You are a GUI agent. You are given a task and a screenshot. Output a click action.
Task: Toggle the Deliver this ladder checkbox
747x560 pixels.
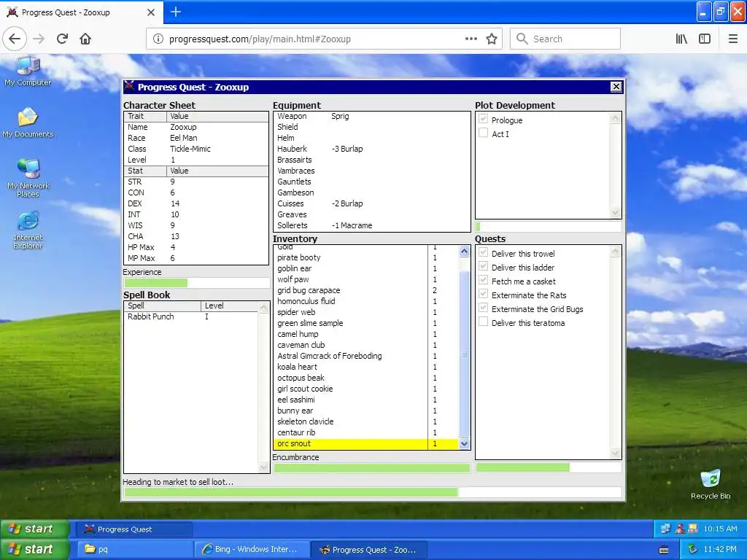tap(483, 266)
